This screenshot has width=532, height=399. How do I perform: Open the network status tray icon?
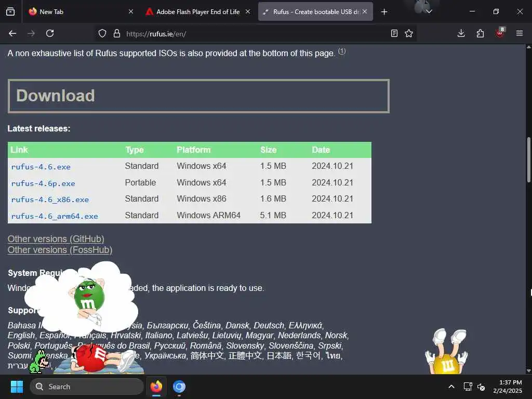468,387
